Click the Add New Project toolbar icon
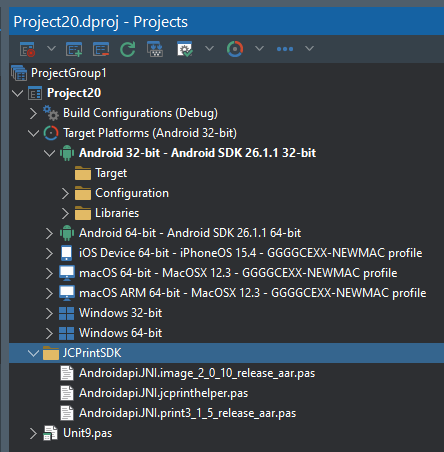This screenshot has height=452, width=444. (x=74, y=49)
